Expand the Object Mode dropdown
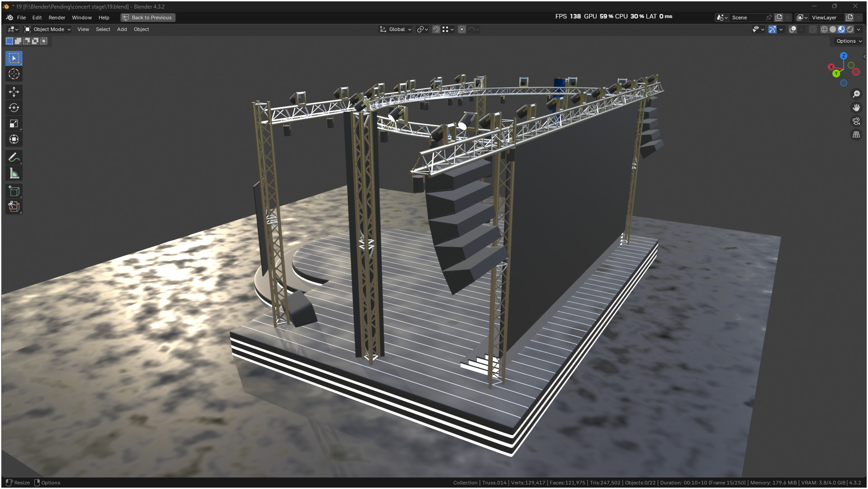 point(48,29)
